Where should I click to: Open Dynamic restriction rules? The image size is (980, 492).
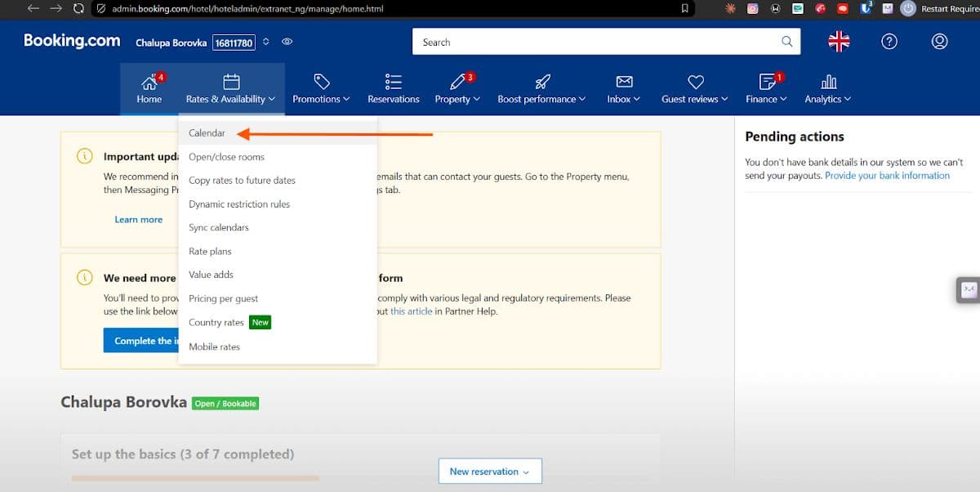coord(278,204)
